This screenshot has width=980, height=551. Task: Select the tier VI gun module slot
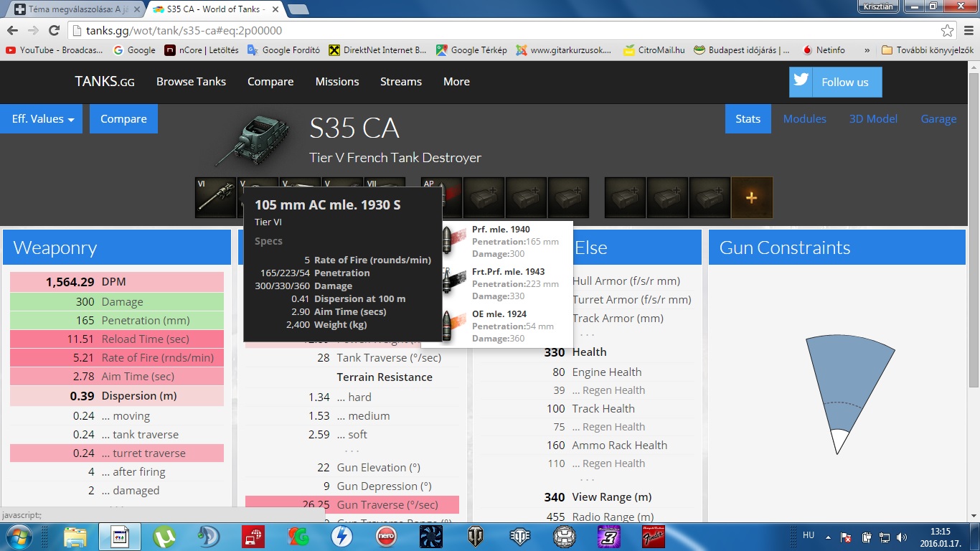pyautogui.click(x=215, y=197)
